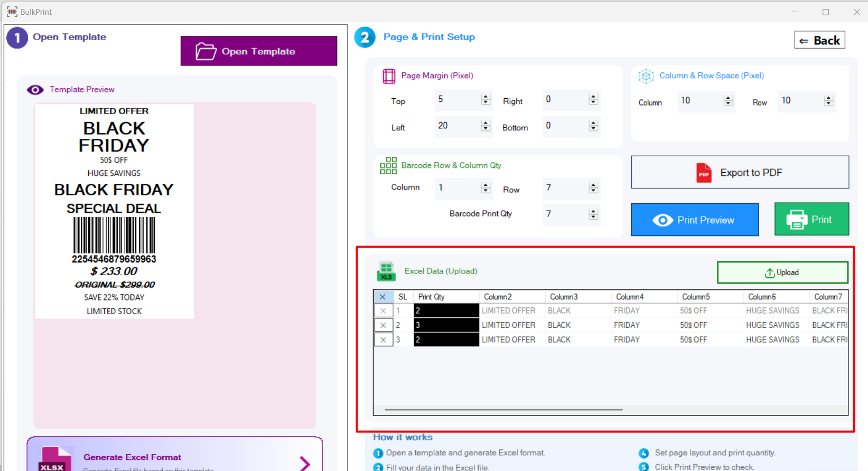This screenshot has height=471, width=868.
Task: Adjust Barcode Column quantity stepper
Action: (x=486, y=187)
